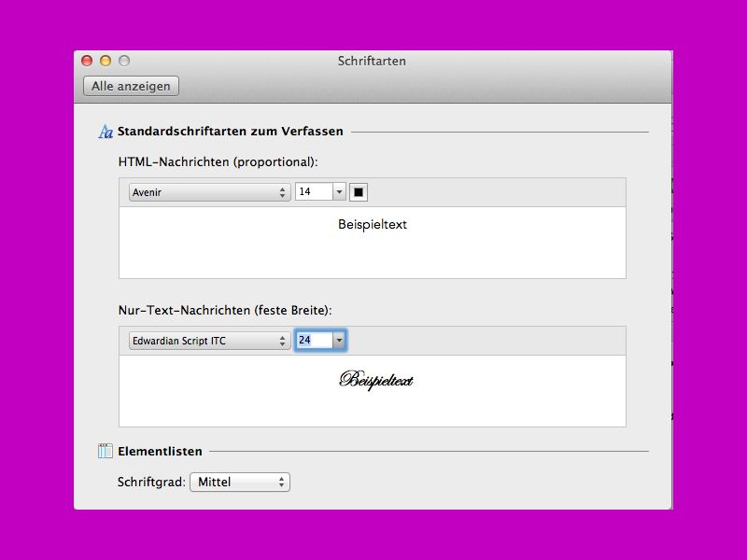Screen dimensions: 747x560
Task: Click the HTML font size field showing 14
Action: pos(314,192)
